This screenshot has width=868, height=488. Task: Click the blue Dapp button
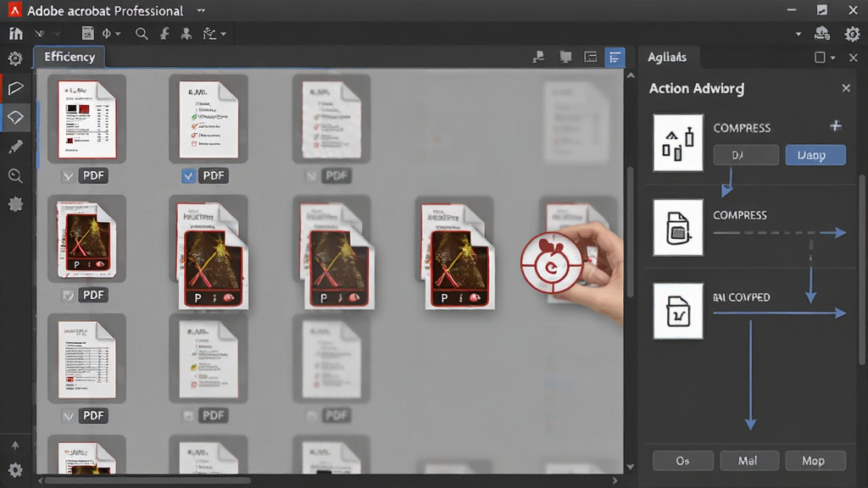[x=815, y=155]
